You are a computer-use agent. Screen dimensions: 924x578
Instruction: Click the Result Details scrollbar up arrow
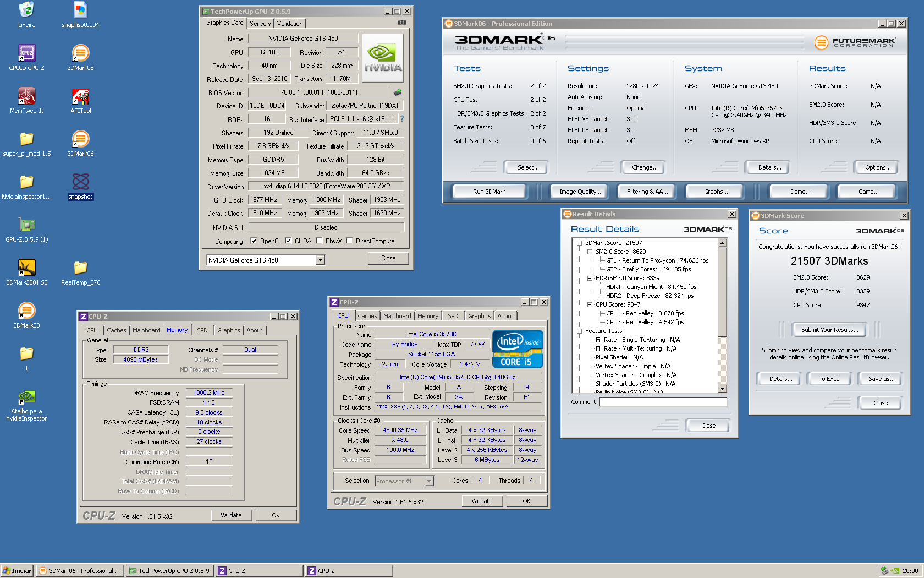pyautogui.click(x=723, y=243)
